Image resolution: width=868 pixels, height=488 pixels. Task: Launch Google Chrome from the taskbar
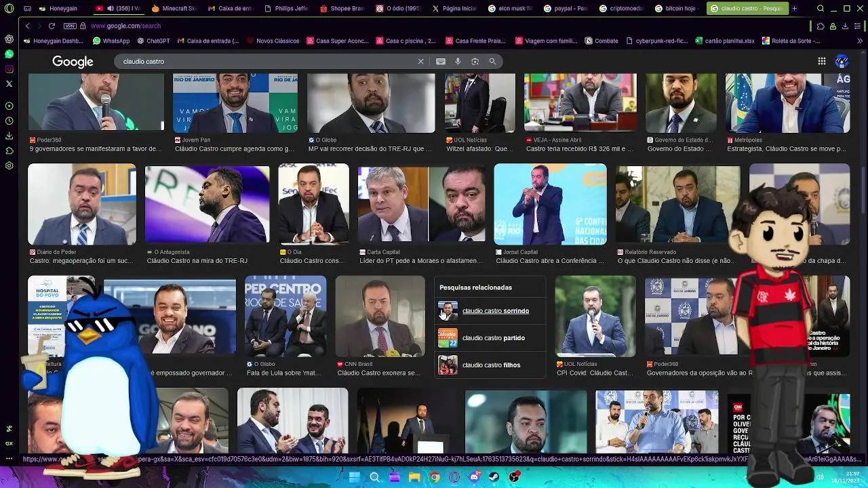435,477
